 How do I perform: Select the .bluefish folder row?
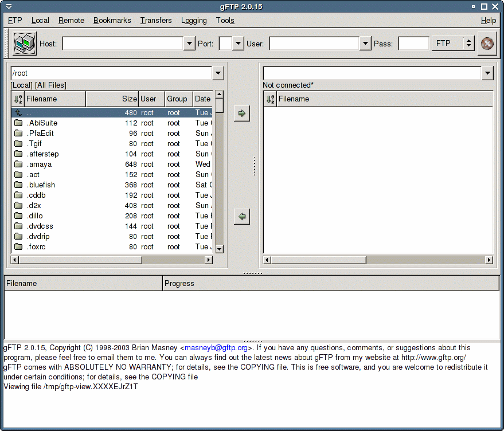41,185
